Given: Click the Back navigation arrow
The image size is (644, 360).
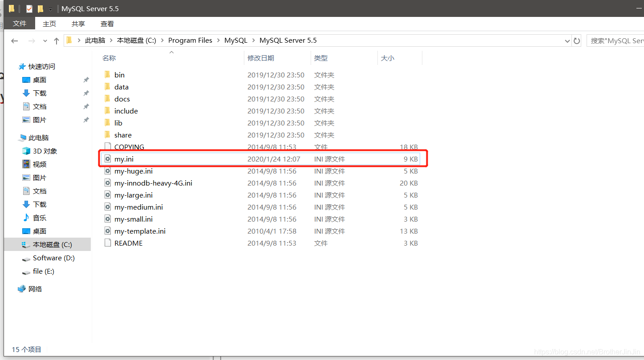Looking at the screenshot, I should tap(15, 41).
